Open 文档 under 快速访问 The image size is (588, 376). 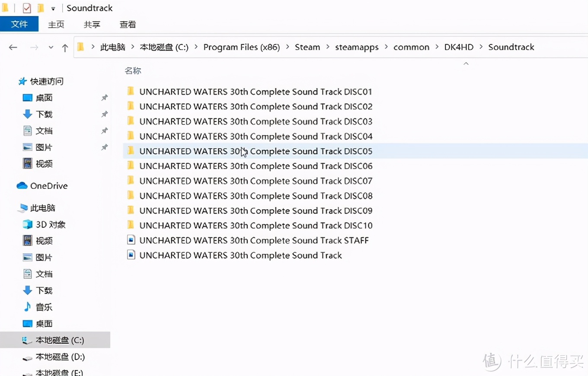coord(44,131)
